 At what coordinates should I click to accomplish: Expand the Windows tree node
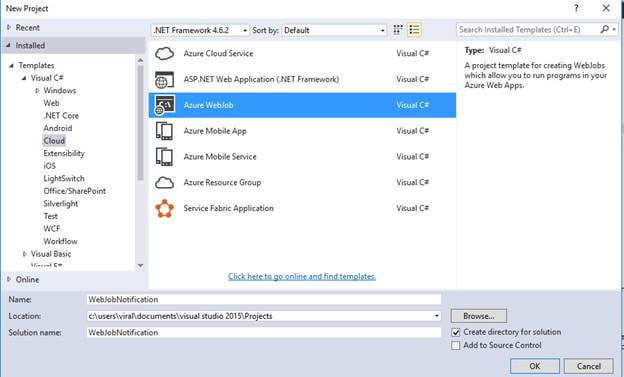click(x=37, y=91)
